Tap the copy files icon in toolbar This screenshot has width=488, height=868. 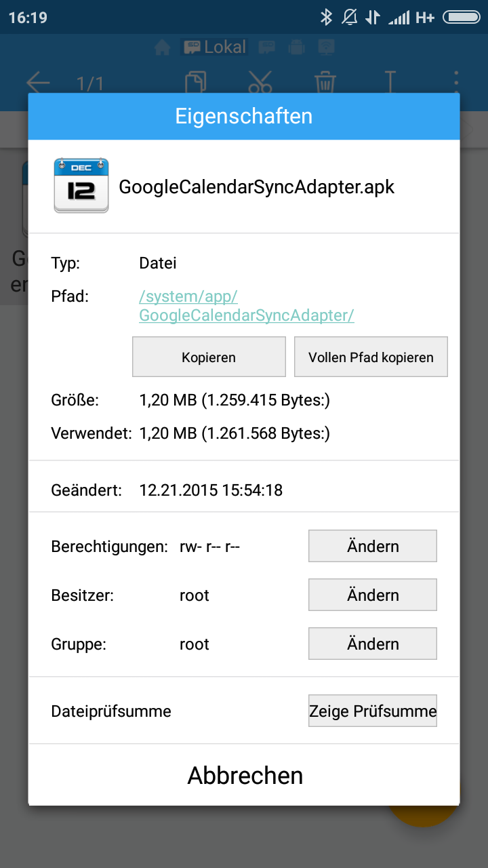pyautogui.click(x=196, y=83)
